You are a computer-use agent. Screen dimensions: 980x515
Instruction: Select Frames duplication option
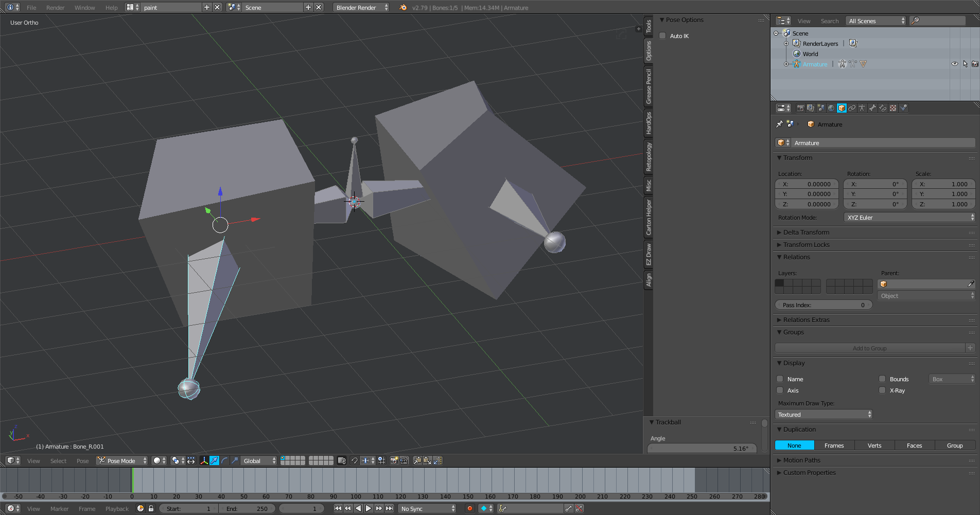(834, 446)
